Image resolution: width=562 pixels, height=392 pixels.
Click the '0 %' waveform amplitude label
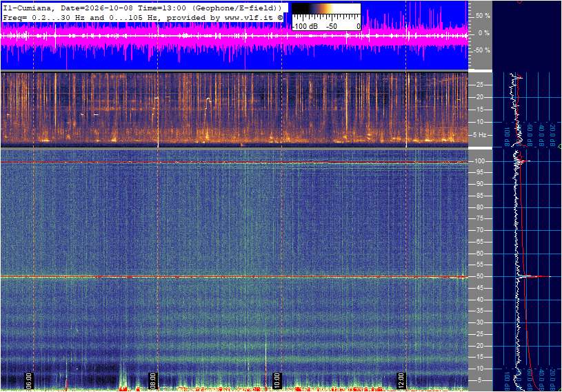[484, 33]
